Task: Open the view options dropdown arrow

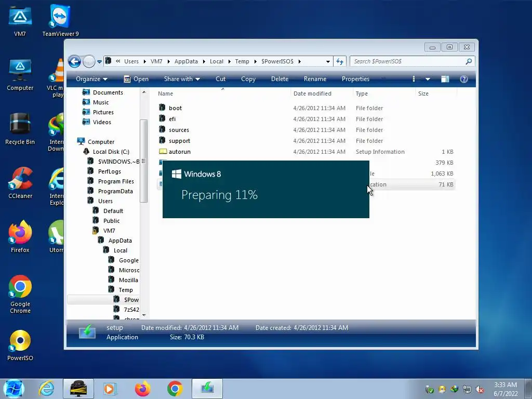Action: [428, 79]
